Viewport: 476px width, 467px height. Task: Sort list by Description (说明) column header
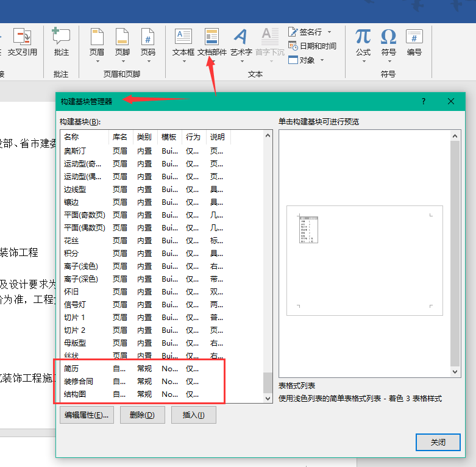(x=219, y=137)
